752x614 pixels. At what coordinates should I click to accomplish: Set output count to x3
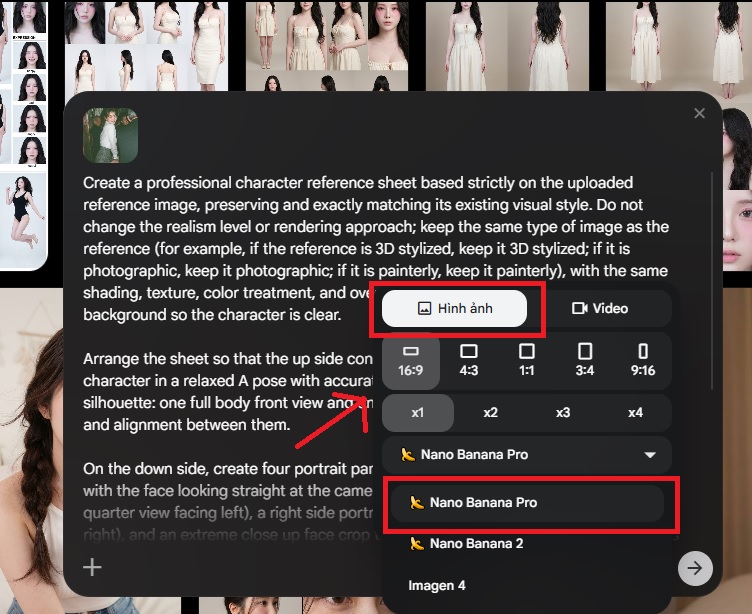point(563,412)
